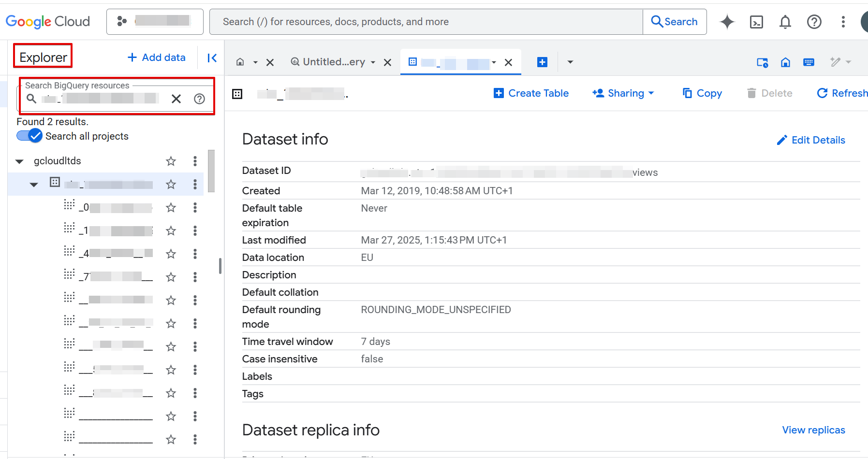This screenshot has height=459, width=868.
Task: Open actions menu for the selected dataset
Action: (195, 185)
